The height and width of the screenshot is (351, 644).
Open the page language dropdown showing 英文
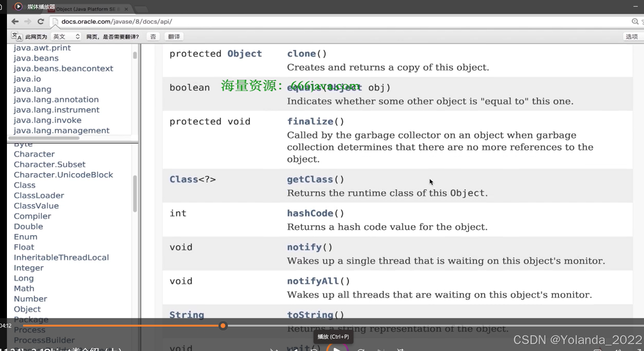[66, 36]
